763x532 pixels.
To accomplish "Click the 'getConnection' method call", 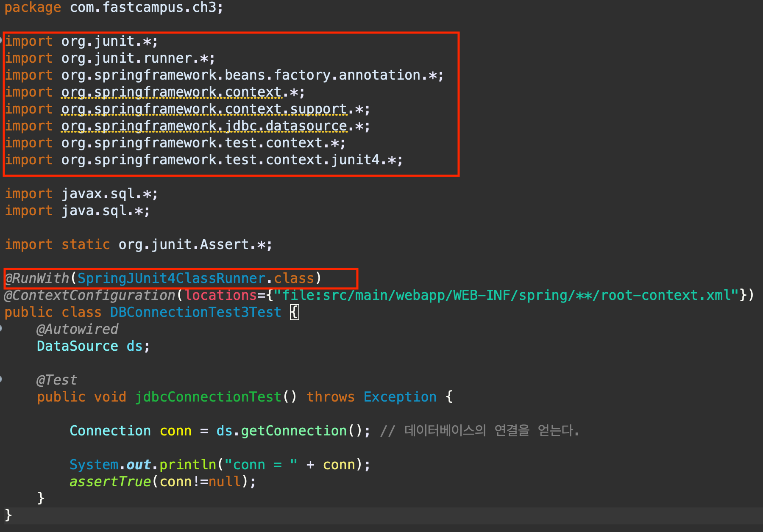I will pyautogui.click(x=294, y=431).
